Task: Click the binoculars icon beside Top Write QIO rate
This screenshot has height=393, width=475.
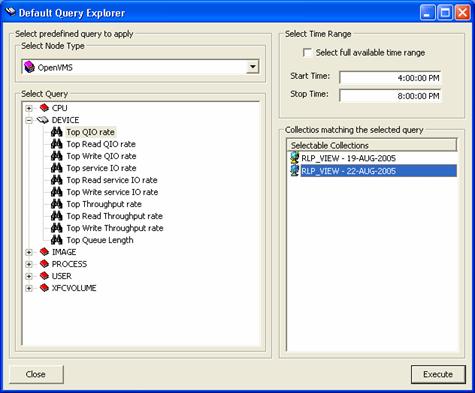Action: coord(57,156)
